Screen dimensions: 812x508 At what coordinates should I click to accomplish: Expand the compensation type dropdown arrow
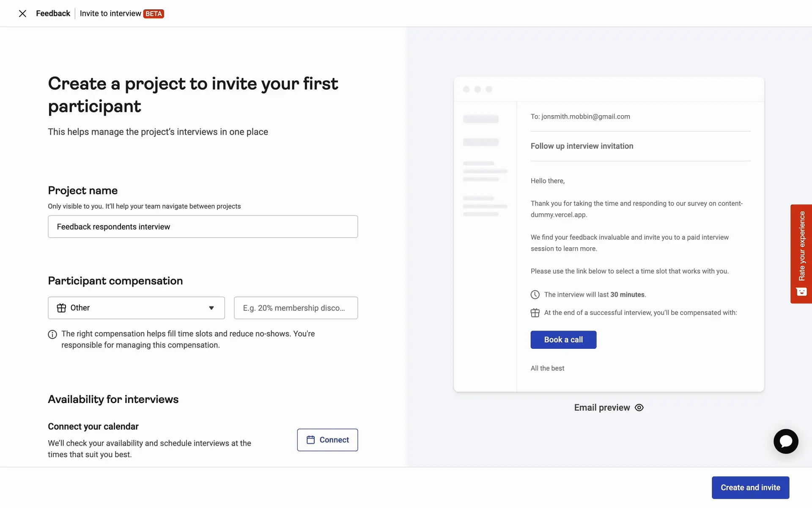(211, 308)
